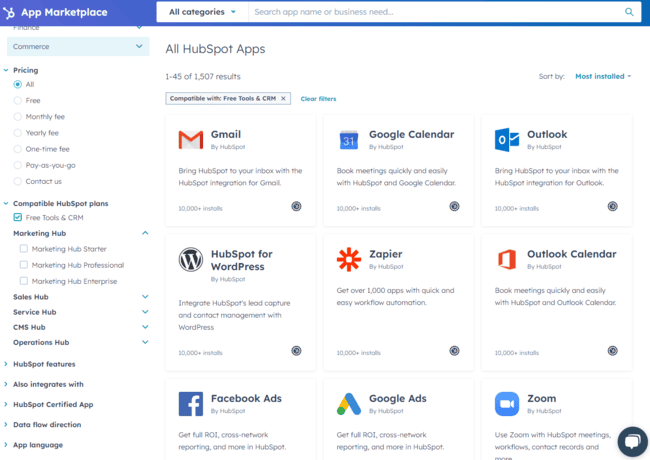Screen dimensions: 650x460
Task: Open the Gmail app title
Action: coord(226,134)
